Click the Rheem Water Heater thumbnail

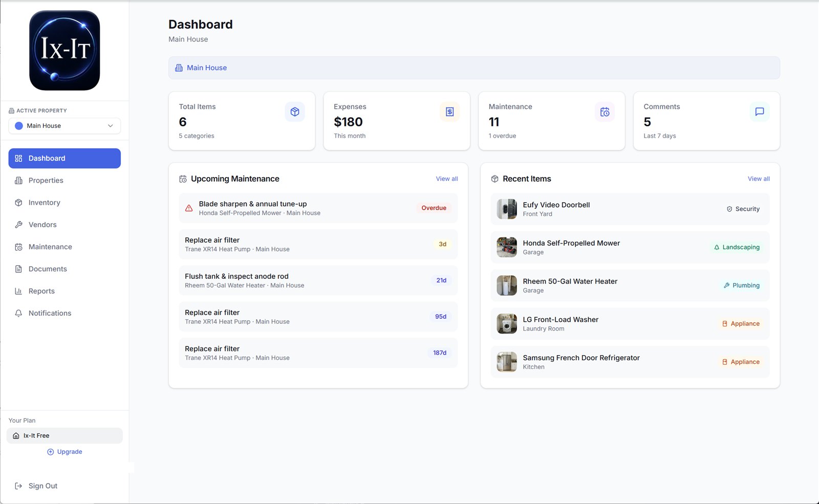(507, 286)
